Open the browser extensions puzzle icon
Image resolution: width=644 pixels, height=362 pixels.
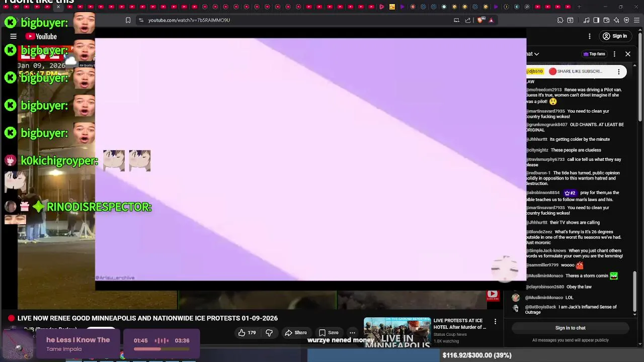[x=560, y=20]
